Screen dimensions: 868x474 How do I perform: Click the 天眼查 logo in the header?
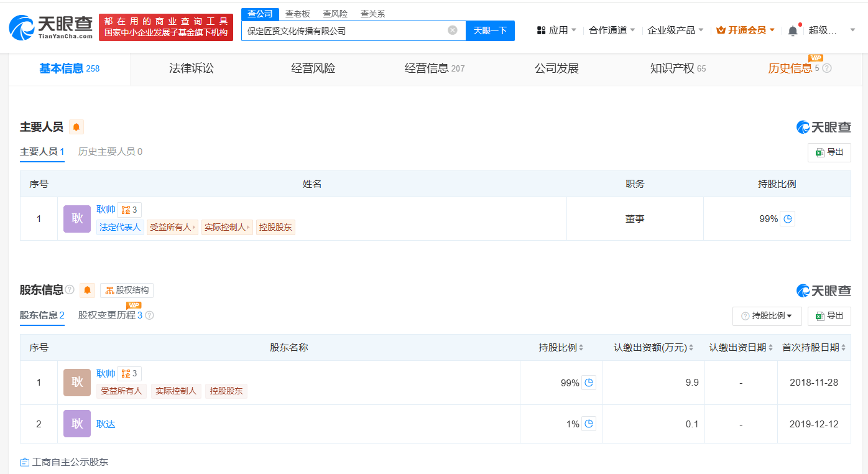coord(51,27)
